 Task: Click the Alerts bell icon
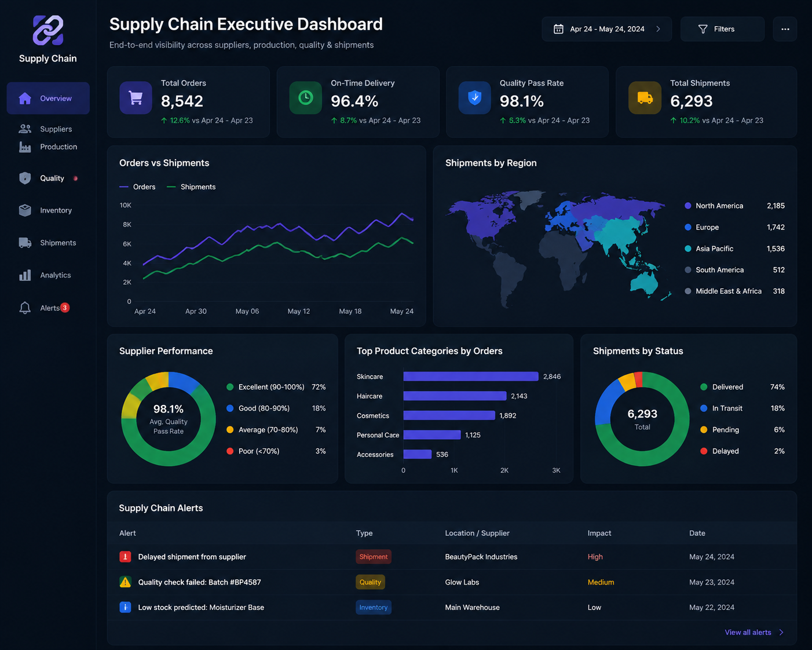click(x=25, y=308)
